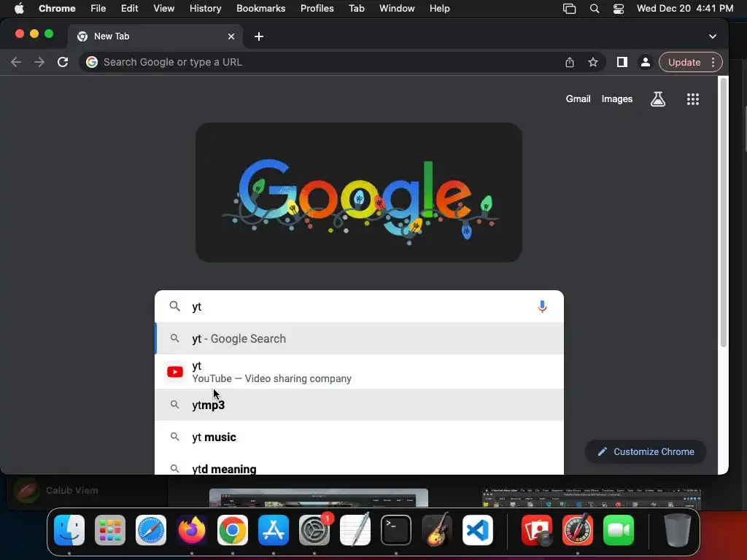
Task: Open Finder from the Dock
Action: click(x=69, y=530)
